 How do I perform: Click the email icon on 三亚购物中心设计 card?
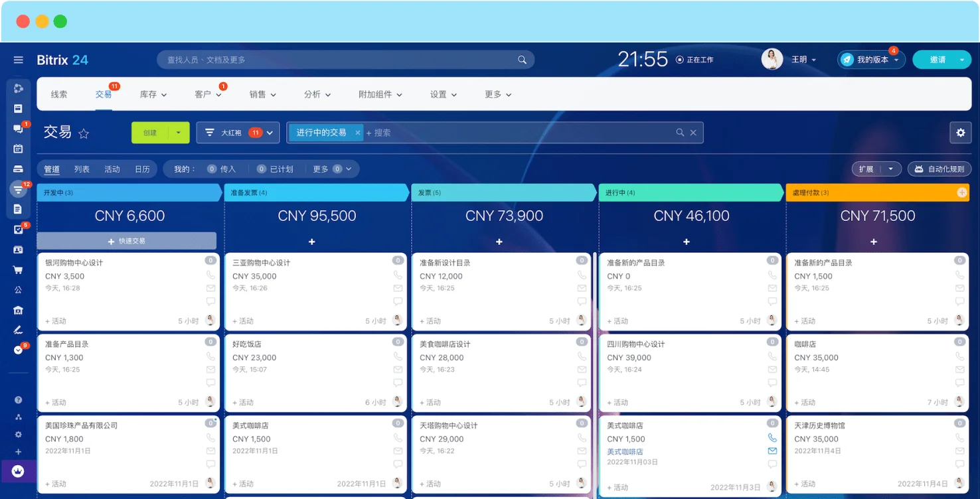click(398, 288)
